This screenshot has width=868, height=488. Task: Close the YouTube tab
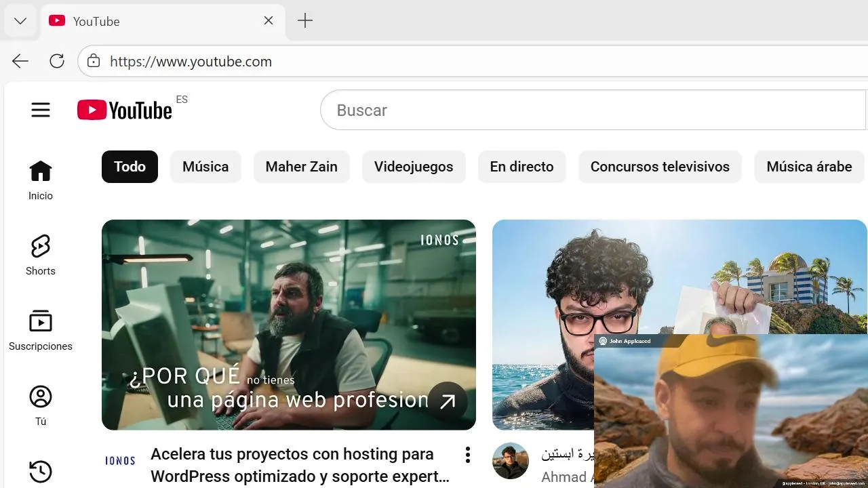point(269,21)
